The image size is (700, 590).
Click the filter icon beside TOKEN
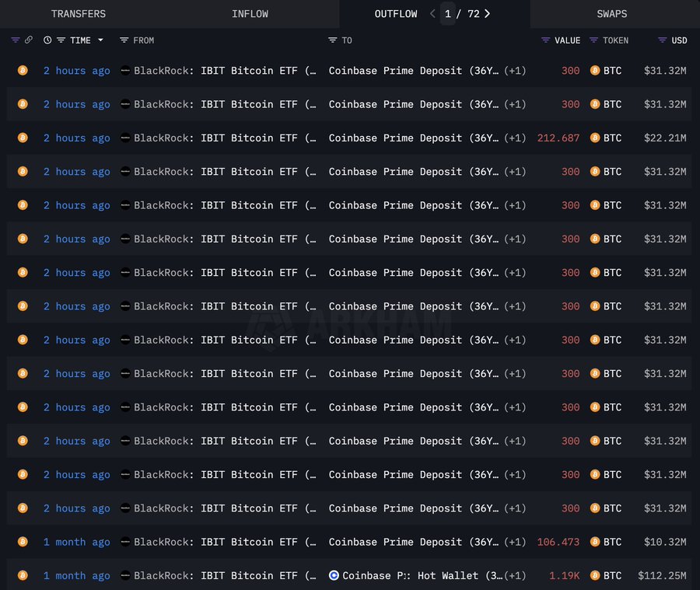tap(593, 40)
